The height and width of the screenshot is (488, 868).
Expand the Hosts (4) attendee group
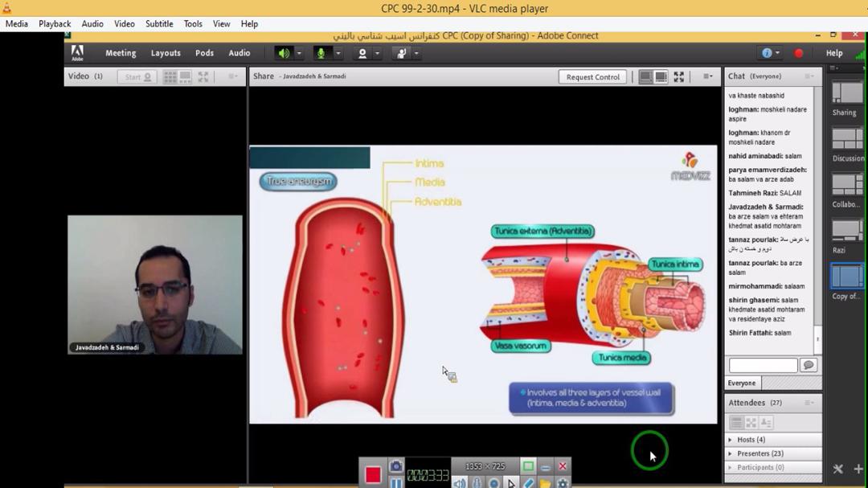pyautogui.click(x=730, y=440)
